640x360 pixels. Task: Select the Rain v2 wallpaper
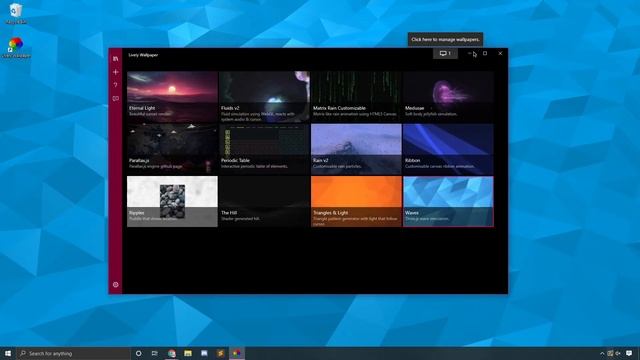point(356,149)
